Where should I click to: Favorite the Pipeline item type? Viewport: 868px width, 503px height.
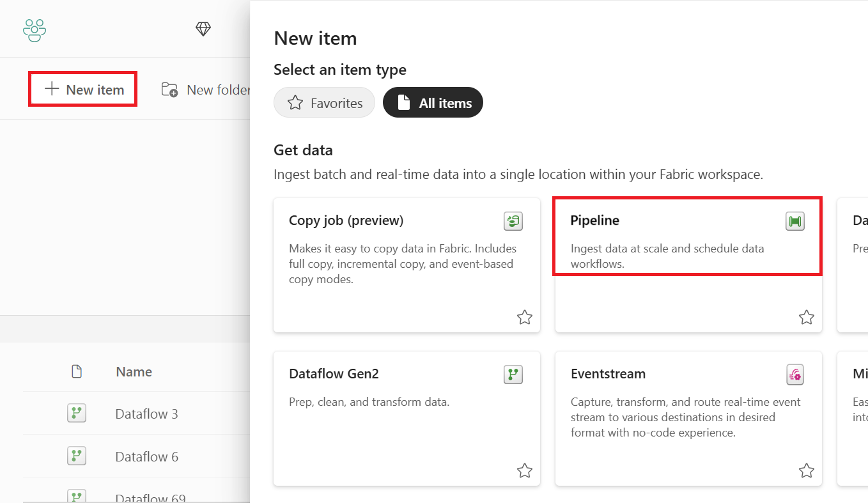coord(806,316)
